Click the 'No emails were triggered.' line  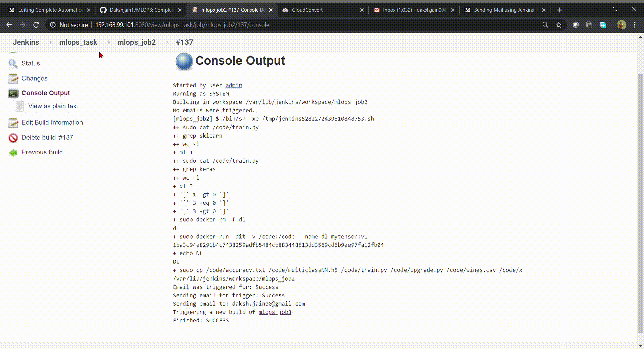214,110
